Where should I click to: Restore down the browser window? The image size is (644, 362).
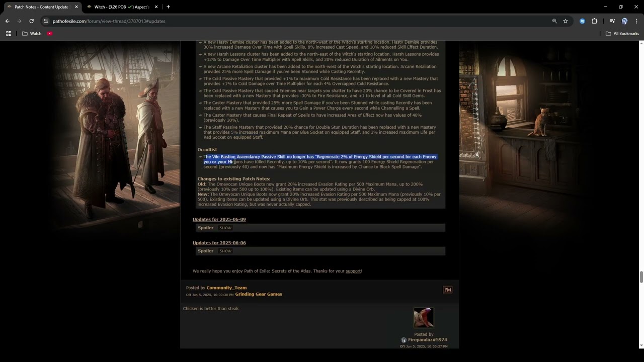point(621,7)
